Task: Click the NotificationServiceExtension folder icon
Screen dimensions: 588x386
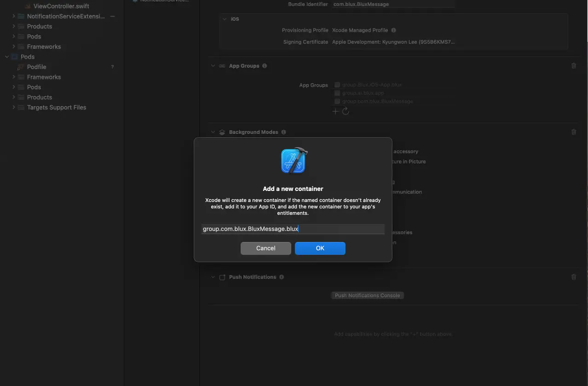Action: (x=21, y=16)
